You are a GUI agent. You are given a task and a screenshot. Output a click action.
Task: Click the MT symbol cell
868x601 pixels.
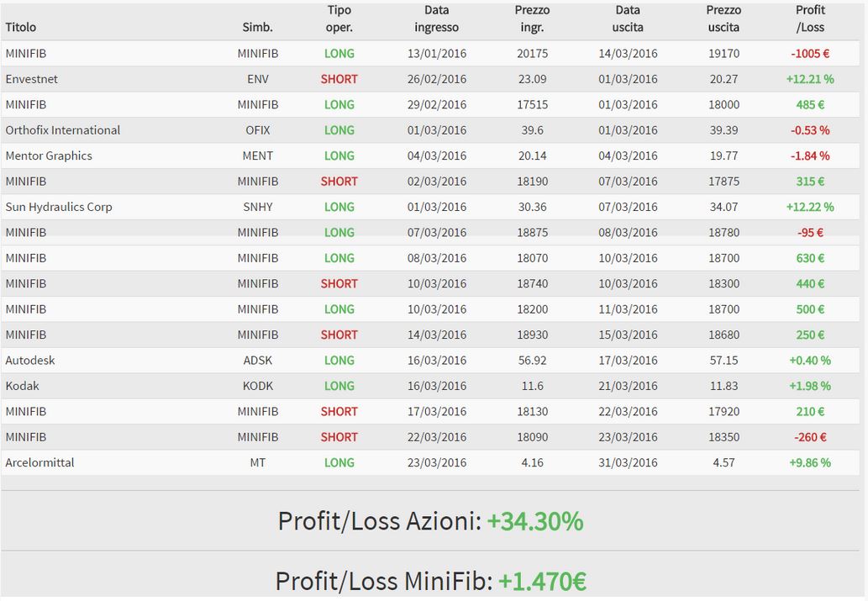tap(257, 462)
